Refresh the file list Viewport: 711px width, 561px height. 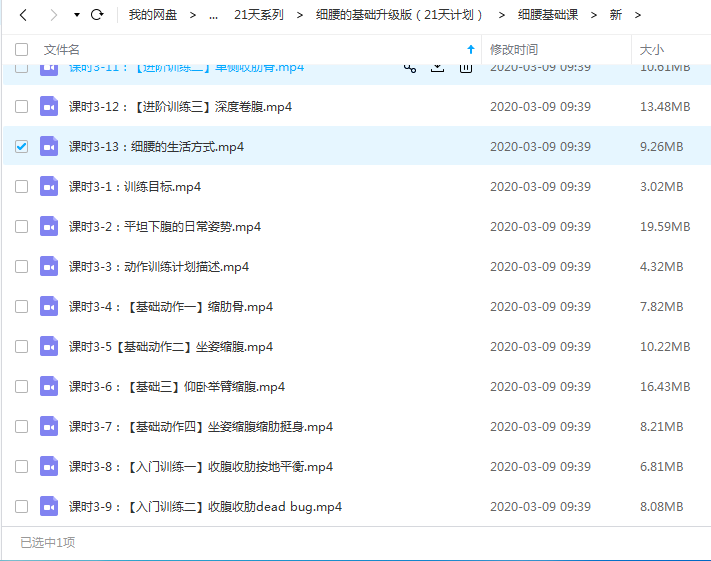tap(97, 15)
